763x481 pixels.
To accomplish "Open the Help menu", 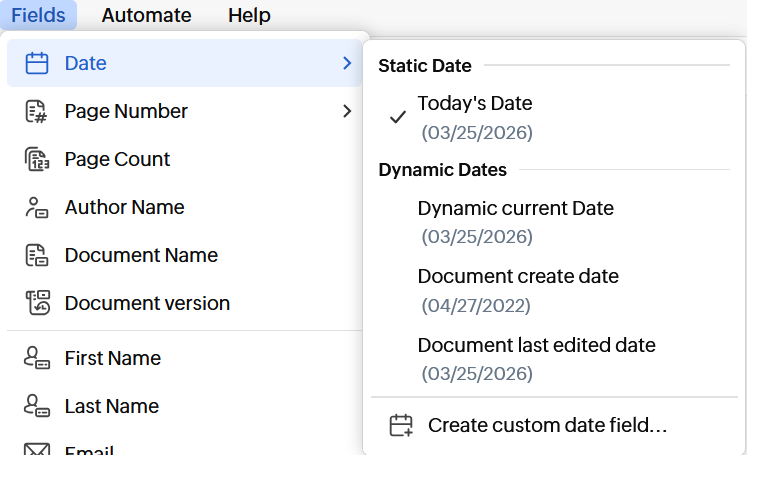I will pos(249,15).
